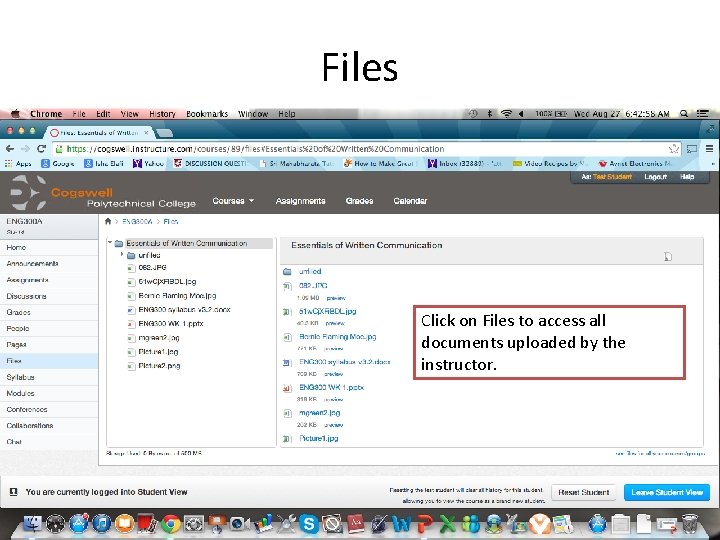Open the Edit menu
The width and height of the screenshot is (720, 540).
(103, 114)
